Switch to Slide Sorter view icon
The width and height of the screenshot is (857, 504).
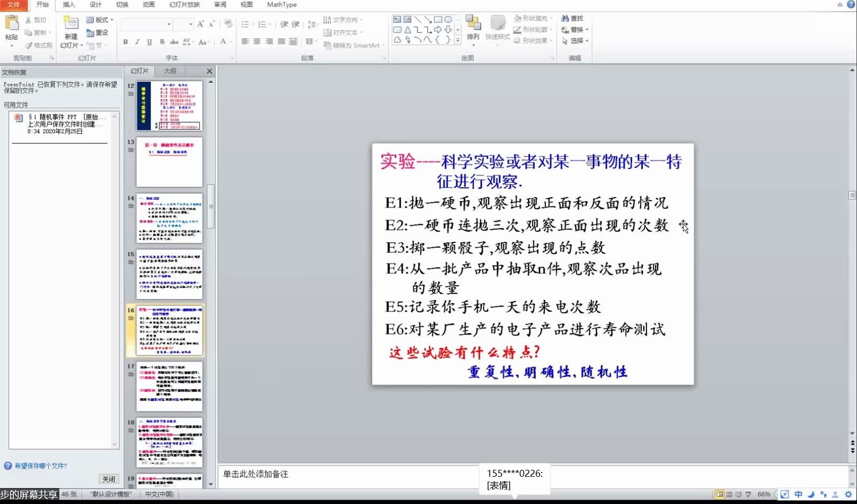(x=729, y=494)
